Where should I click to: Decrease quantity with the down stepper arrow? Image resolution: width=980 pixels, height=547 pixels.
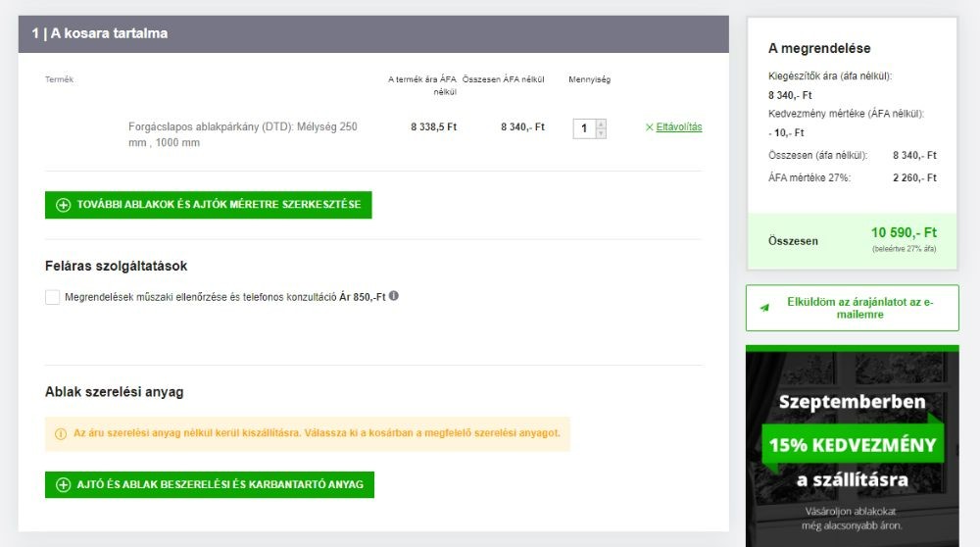coord(601,133)
